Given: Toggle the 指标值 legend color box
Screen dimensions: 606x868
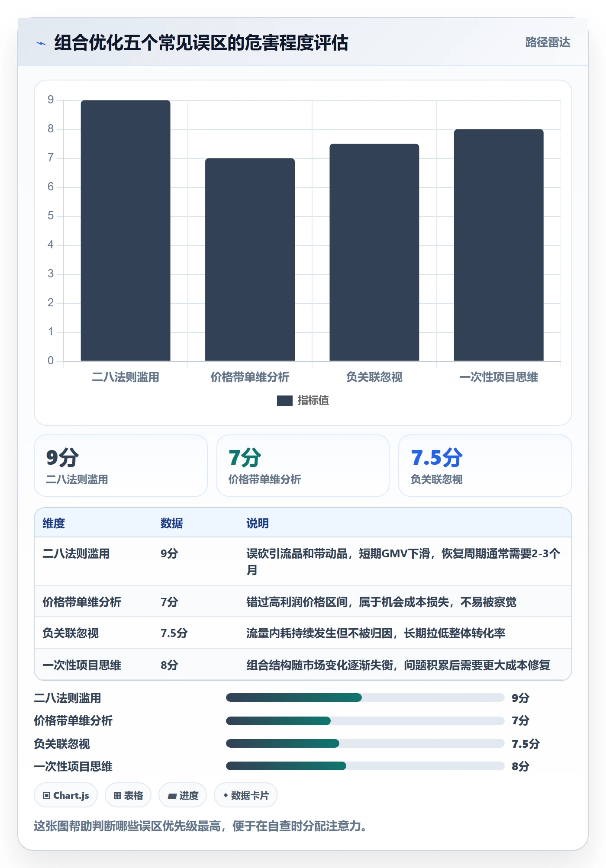Looking at the screenshot, I should [x=284, y=401].
